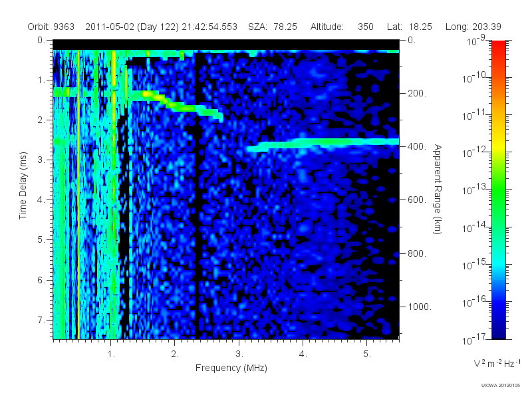Click the apparent range tick label '400.'
Viewport: 532px width, 399px height.
point(417,146)
